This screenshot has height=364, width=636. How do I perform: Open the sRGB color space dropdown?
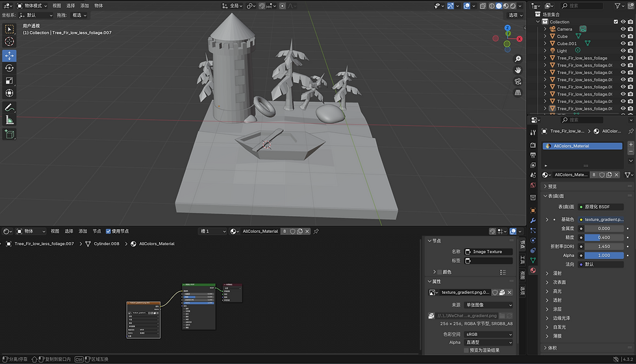pyautogui.click(x=489, y=334)
